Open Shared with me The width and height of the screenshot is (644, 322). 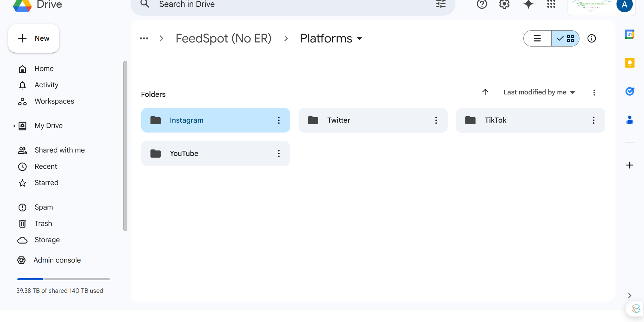point(59,150)
